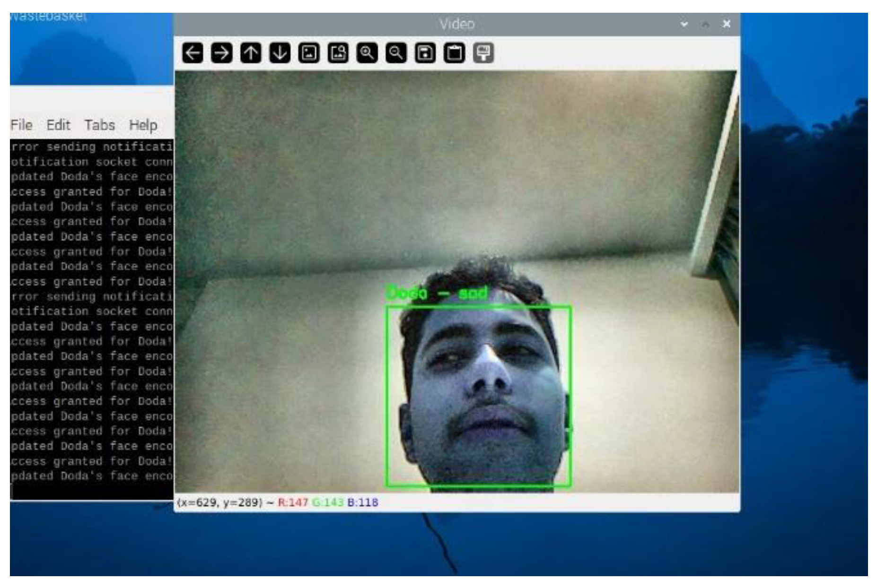877x588 pixels.
Task: Click the pan right arrow icon
Action: click(x=221, y=53)
